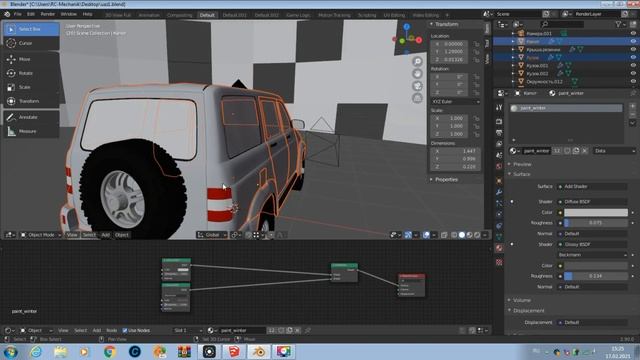Open the Diffuse BSDF Color swatch
Screen dimensions: 640x360
[x=596, y=212]
